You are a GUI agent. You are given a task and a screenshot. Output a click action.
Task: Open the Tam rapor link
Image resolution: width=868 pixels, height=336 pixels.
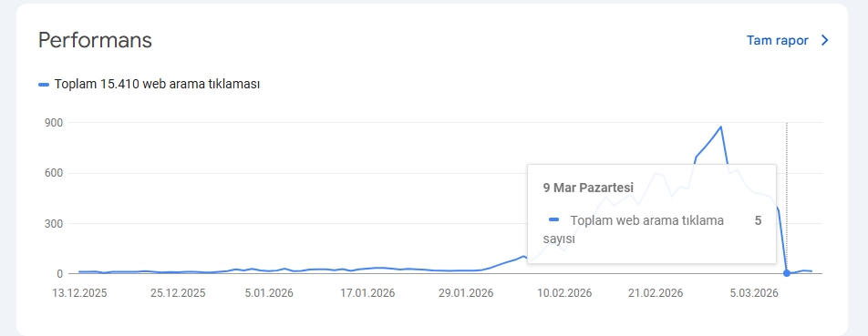777,40
